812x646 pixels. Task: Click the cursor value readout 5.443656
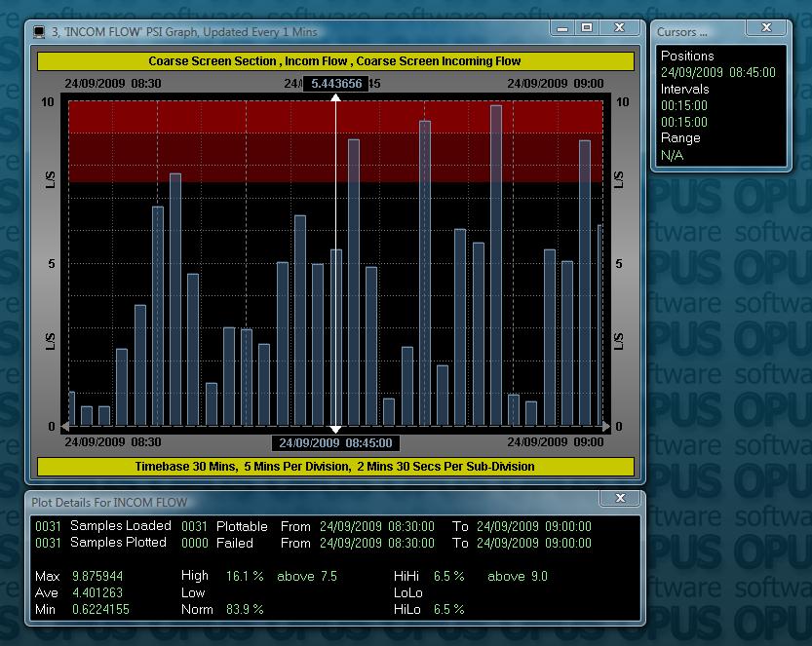336,84
